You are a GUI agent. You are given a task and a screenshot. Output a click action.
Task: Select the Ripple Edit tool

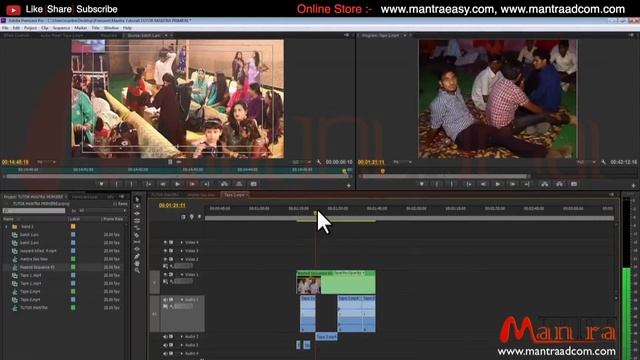pos(137,213)
